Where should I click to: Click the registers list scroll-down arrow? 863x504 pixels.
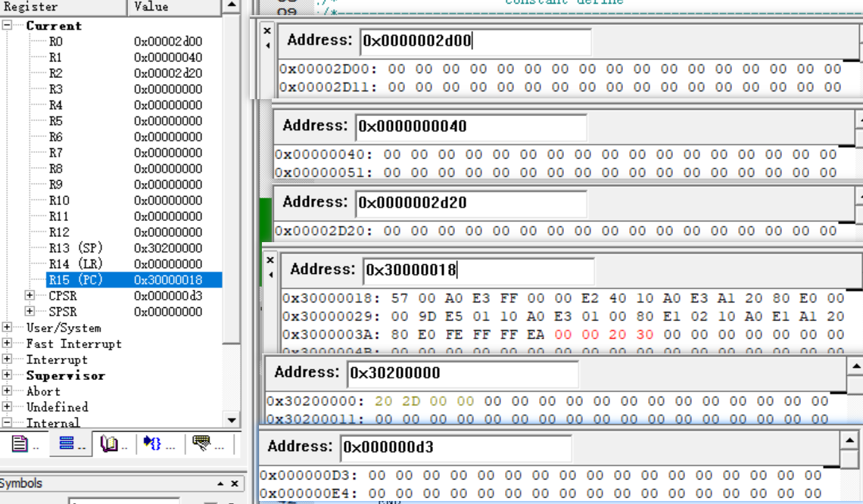[232, 420]
